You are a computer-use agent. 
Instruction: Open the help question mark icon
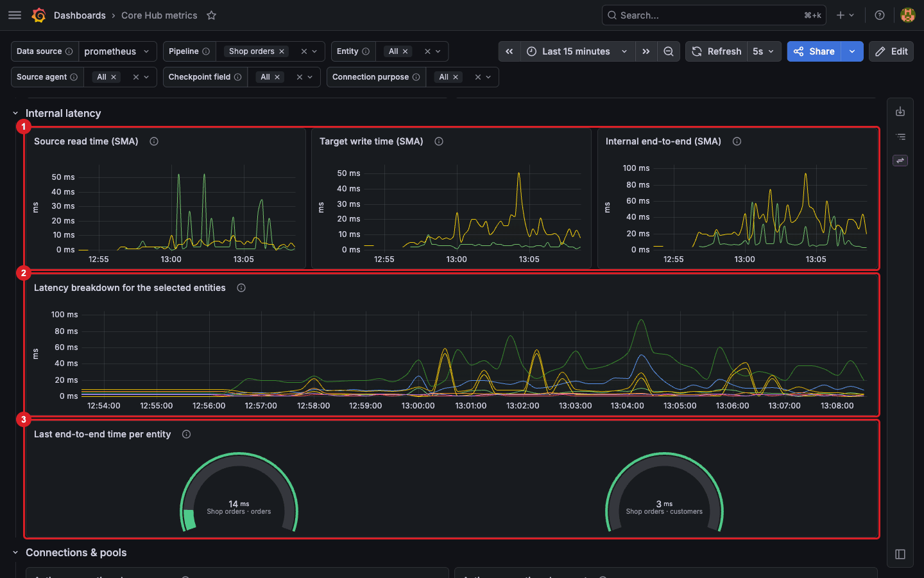(880, 15)
